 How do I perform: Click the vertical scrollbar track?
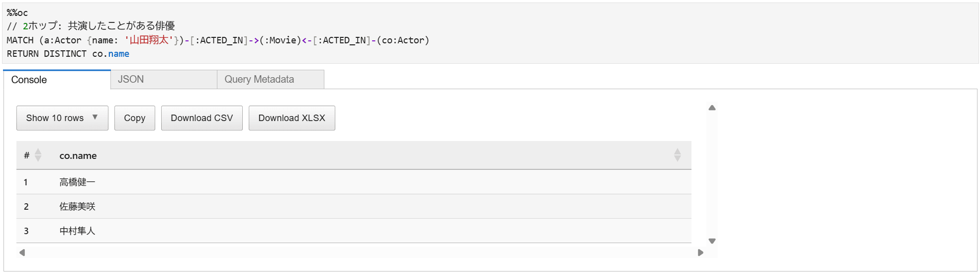tap(712, 174)
